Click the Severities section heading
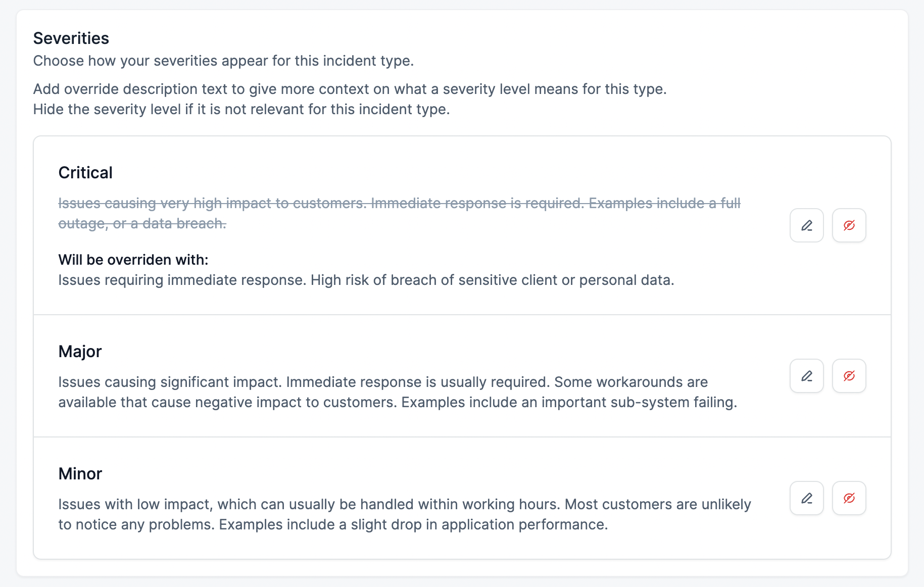Viewport: 924px width, 587px height. (x=71, y=38)
